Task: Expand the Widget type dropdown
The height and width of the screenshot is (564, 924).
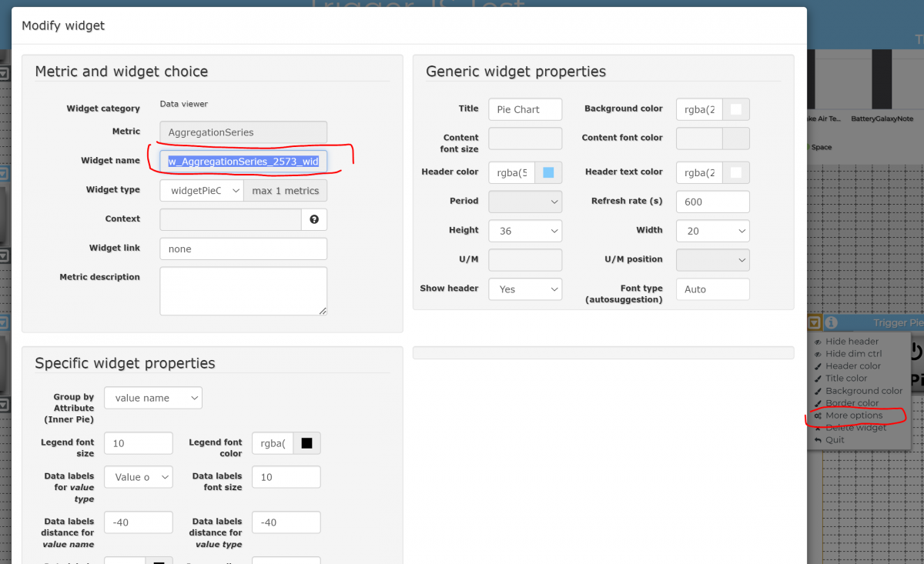Action: click(x=202, y=191)
